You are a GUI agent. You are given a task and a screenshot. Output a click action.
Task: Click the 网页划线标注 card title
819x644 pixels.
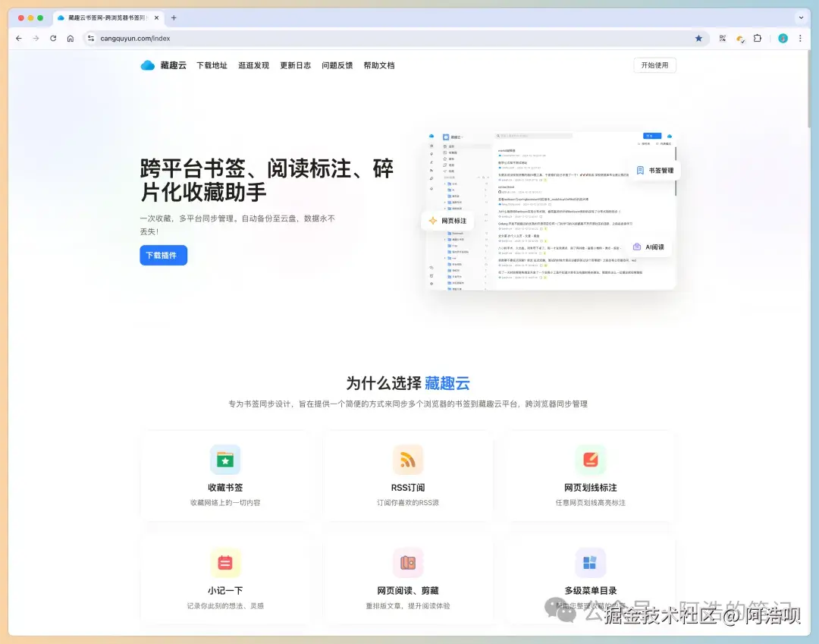[591, 487]
